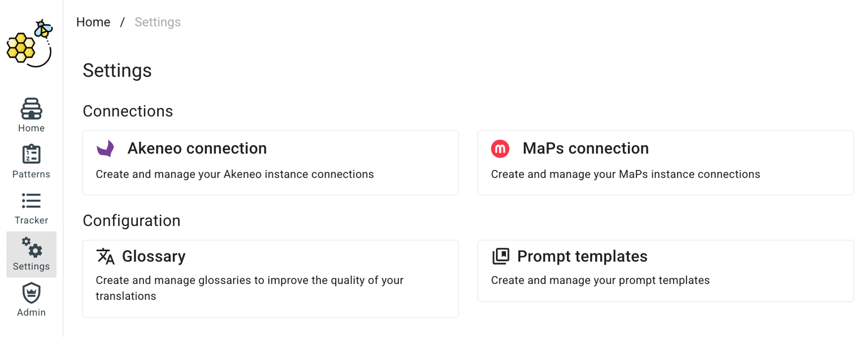Open Home via the beehive icon
868x337 pixels.
pyautogui.click(x=31, y=108)
